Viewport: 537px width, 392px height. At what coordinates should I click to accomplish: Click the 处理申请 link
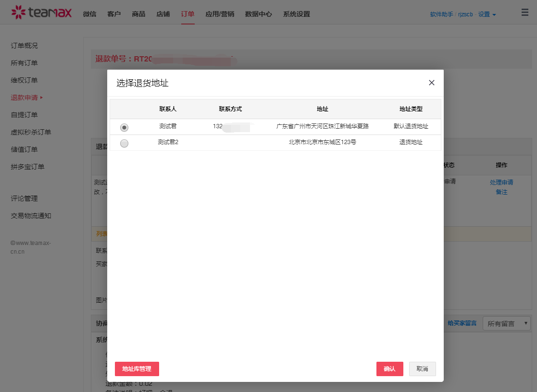pyautogui.click(x=501, y=183)
